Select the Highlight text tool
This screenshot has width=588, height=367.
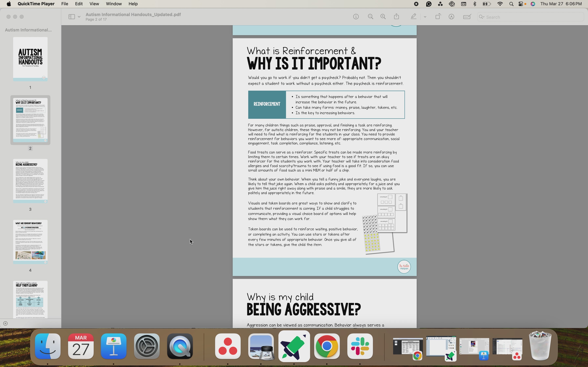point(413,17)
